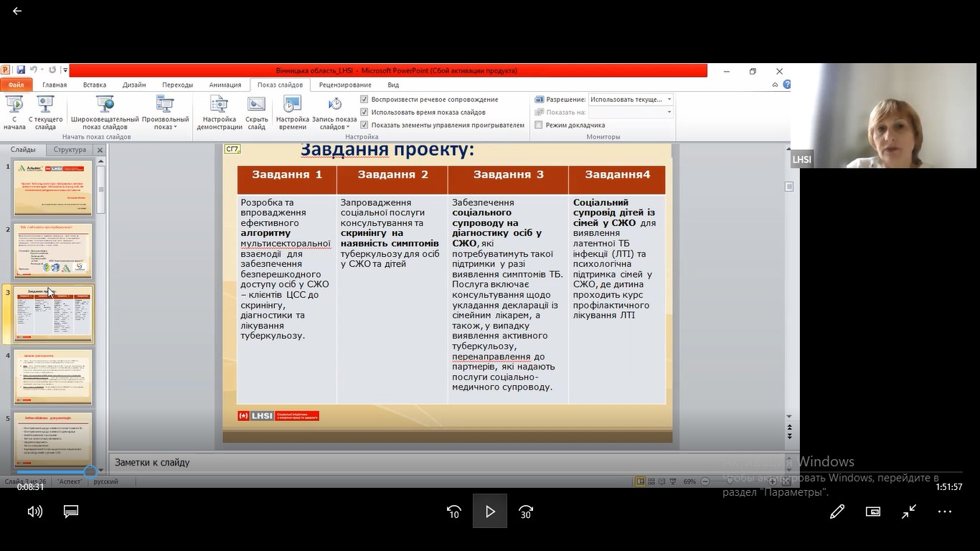Image resolution: width=980 pixels, height=551 pixels.
Task: Switch to the 'Анимация' ribbon tab
Action: [225, 85]
